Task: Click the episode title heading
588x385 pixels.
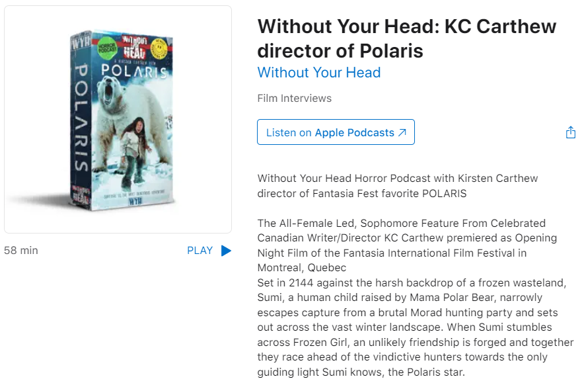Action: [x=406, y=38]
